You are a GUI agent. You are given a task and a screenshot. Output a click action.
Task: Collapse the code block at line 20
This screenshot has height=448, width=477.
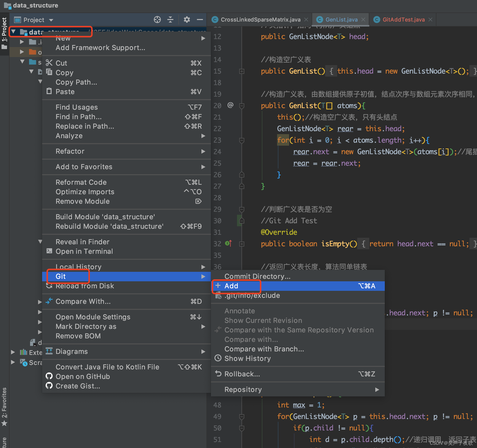(242, 106)
